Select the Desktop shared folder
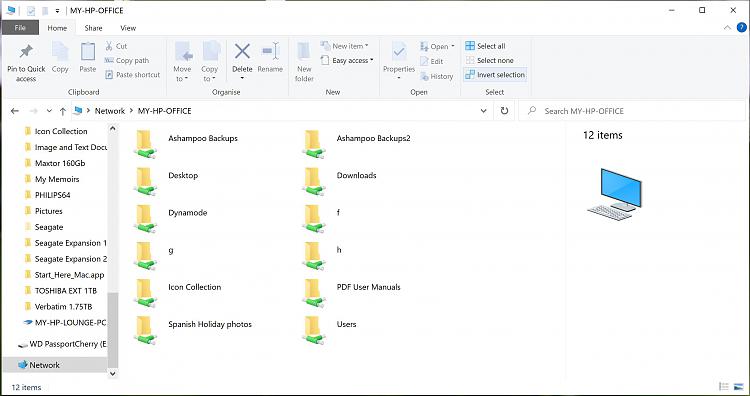Viewport: 750px width, 396px height. (x=166, y=181)
